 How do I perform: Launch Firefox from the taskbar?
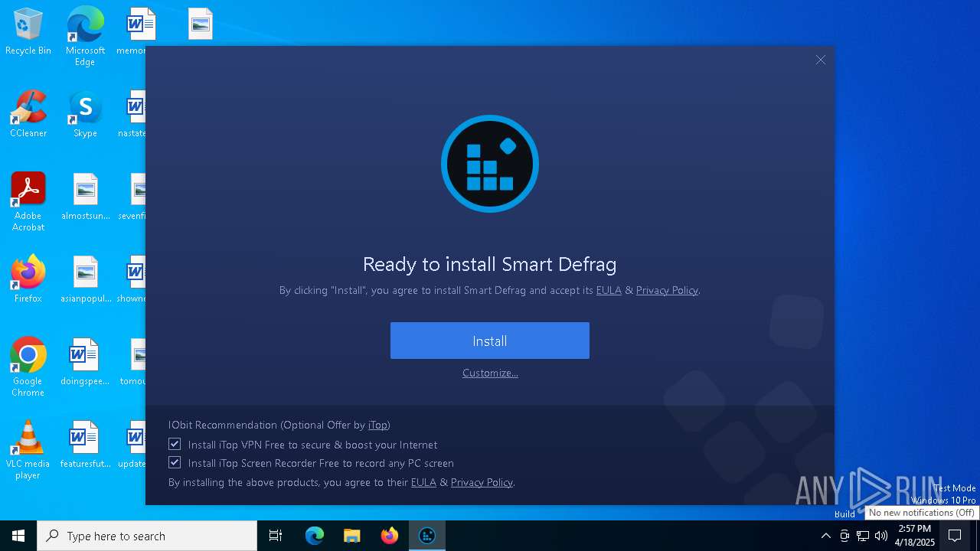tap(390, 536)
